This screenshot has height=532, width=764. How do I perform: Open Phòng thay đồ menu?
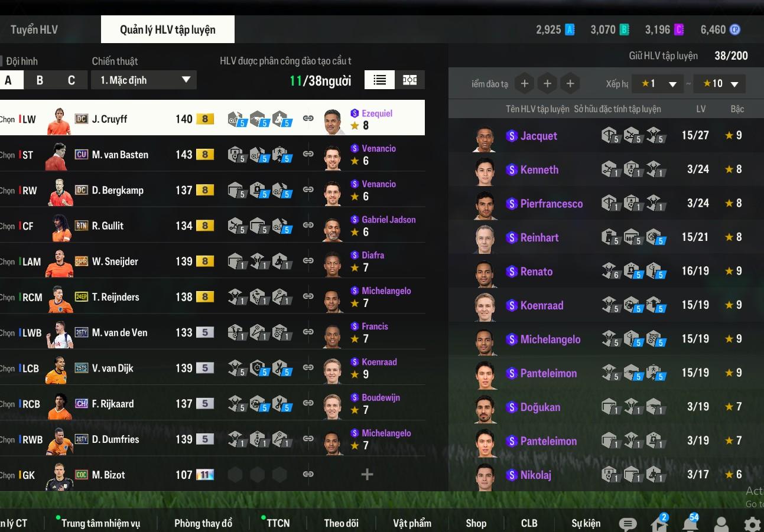203,523
